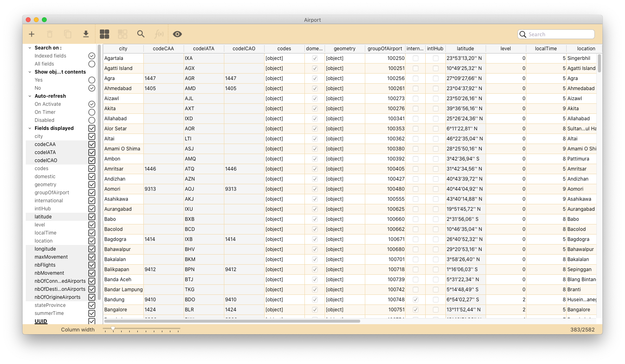This screenshot has height=364, width=625.
Task: Uncheck the codeCAA field checkbox
Action: click(x=92, y=144)
